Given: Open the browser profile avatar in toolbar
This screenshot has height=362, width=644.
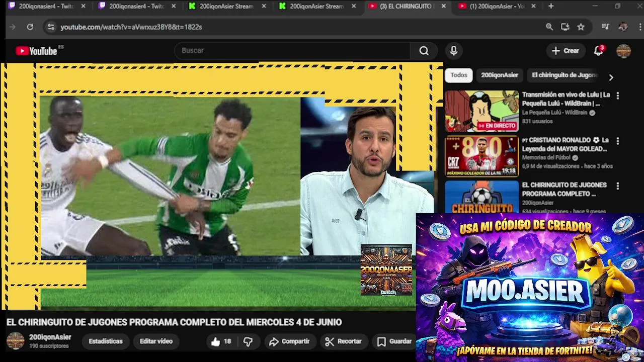Looking at the screenshot, I should click(623, 27).
